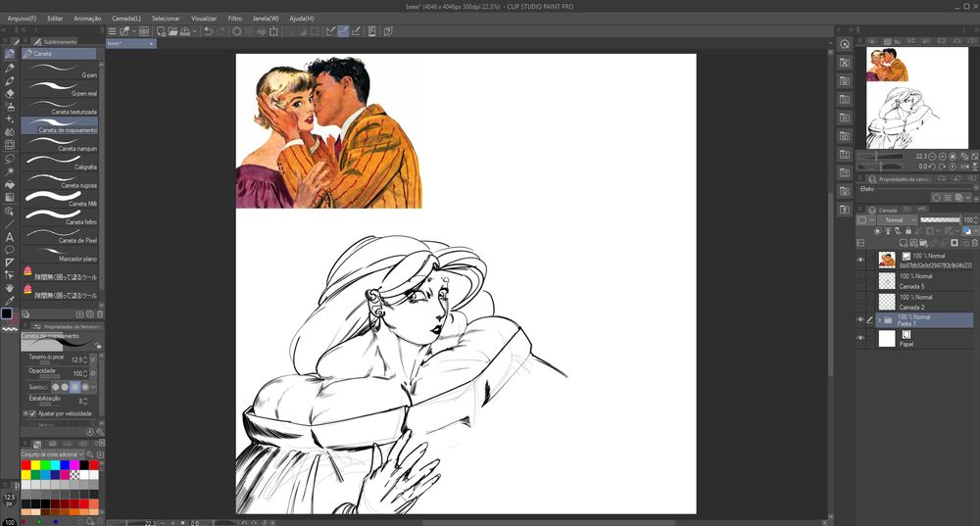Click the lock layer icon

(x=908, y=231)
